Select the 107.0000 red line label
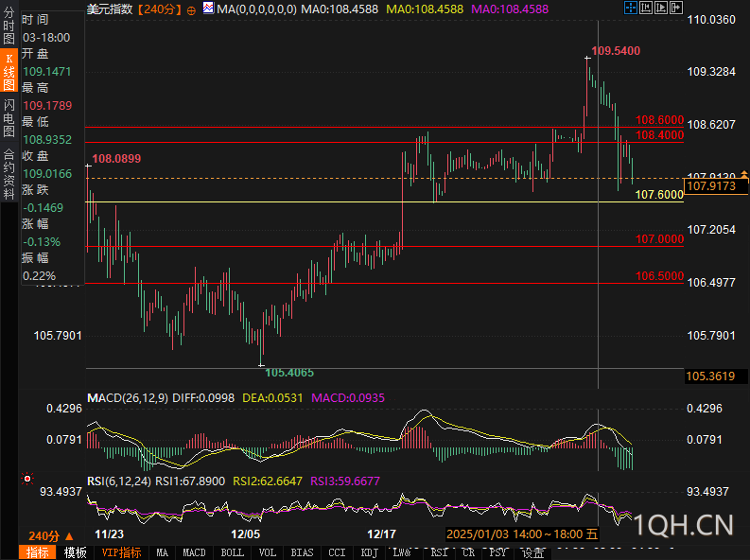Screen dimensions: 750x560 659,239
